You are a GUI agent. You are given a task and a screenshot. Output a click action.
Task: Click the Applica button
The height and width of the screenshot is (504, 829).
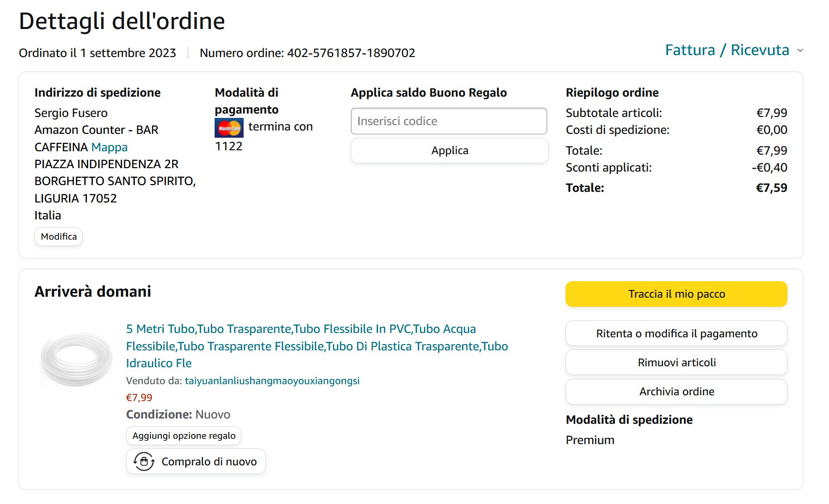click(449, 150)
